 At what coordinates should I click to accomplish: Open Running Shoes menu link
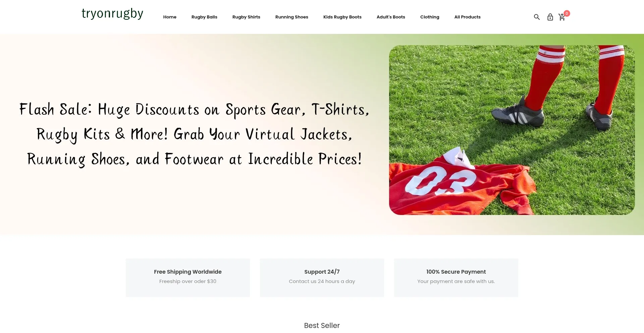[x=292, y=17]
